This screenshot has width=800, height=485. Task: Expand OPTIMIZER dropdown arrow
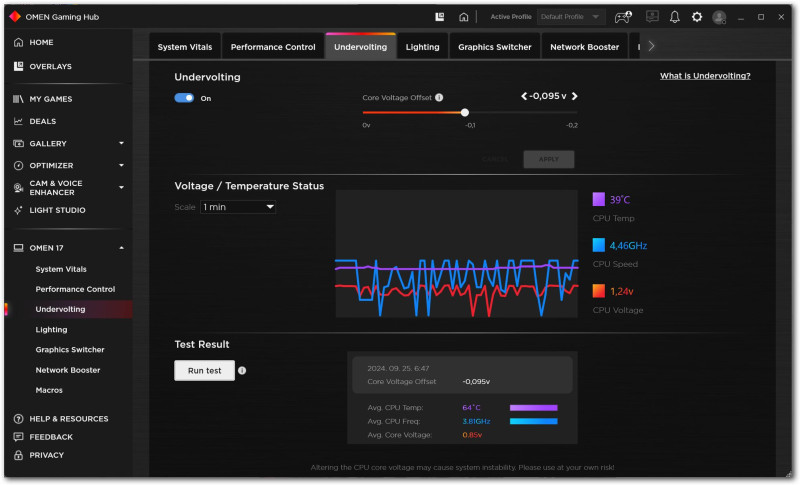click(x=121, y=165)
